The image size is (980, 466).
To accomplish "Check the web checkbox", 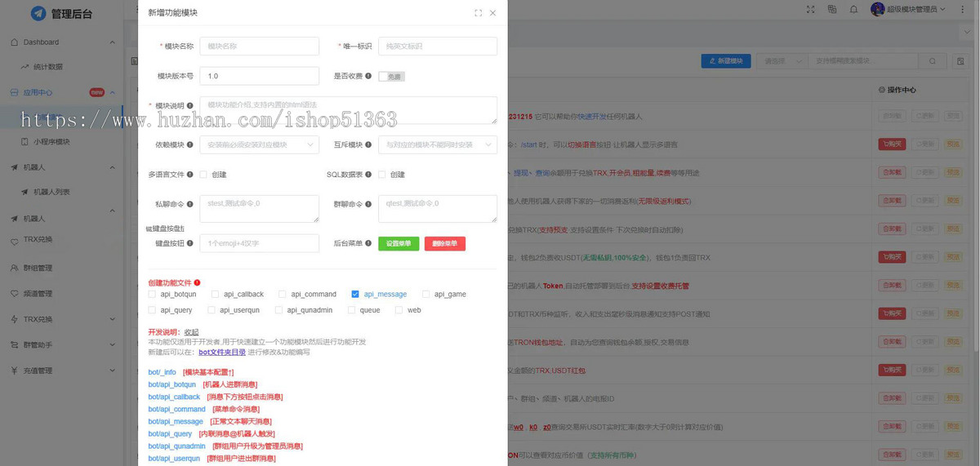I will (x=399, y=310).
